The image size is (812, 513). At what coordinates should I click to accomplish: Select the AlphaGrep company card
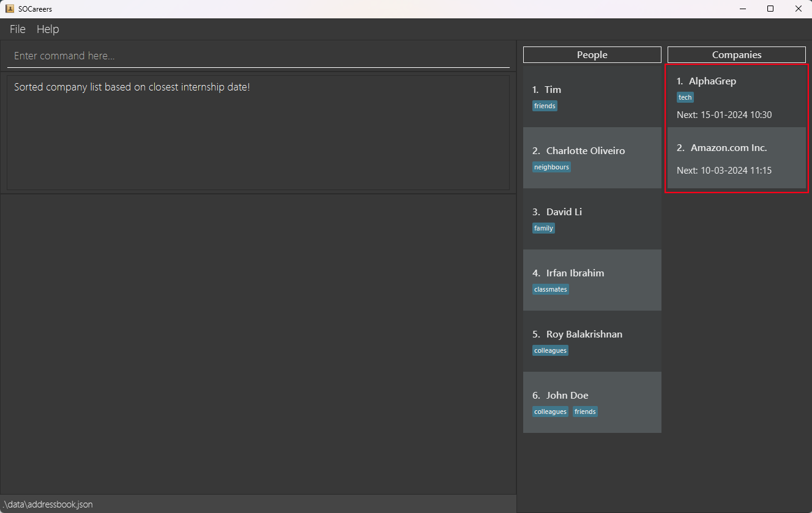coord(736,97)
